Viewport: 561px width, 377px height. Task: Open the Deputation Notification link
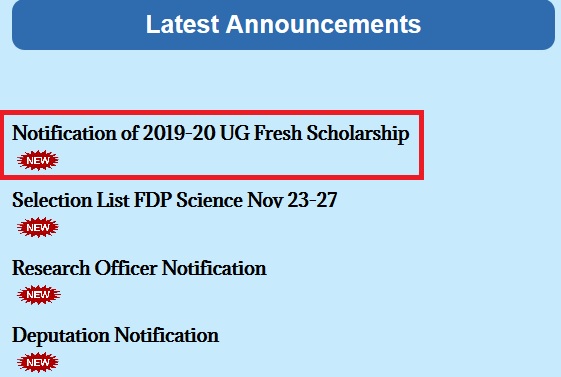(x=116, y=336)
